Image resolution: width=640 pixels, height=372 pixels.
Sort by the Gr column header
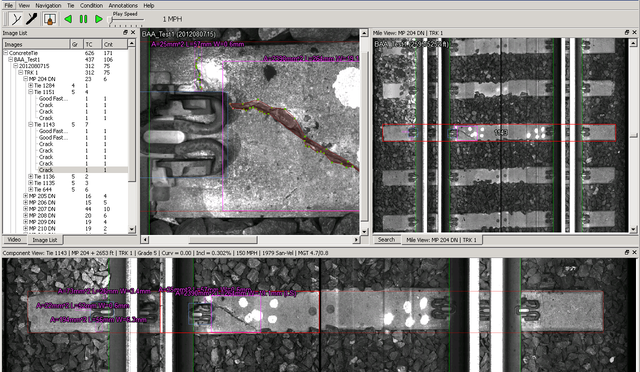(77, 44)
